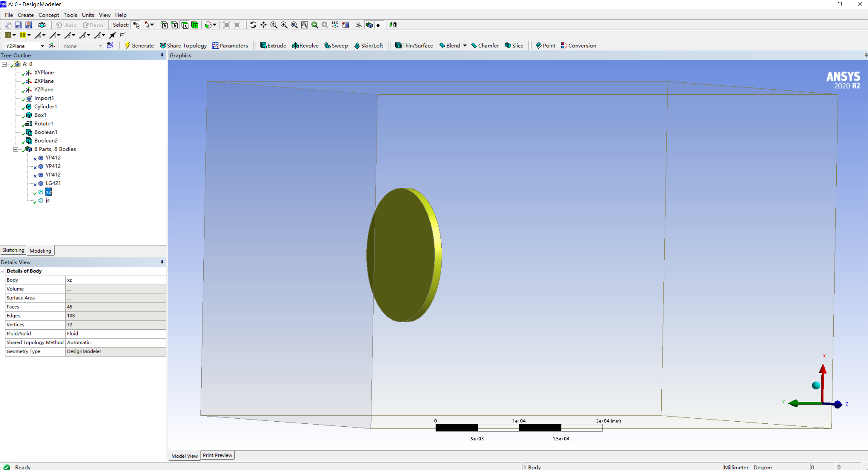Click the New file icon
868x470 pixels.
(8, 25)
